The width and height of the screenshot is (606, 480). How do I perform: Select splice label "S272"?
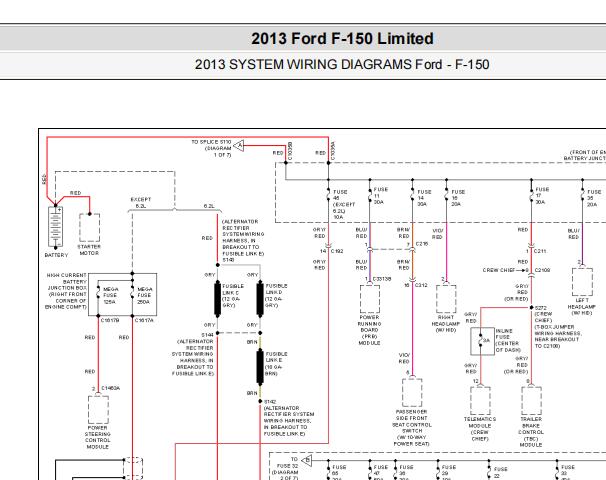[x=541, y=308]
